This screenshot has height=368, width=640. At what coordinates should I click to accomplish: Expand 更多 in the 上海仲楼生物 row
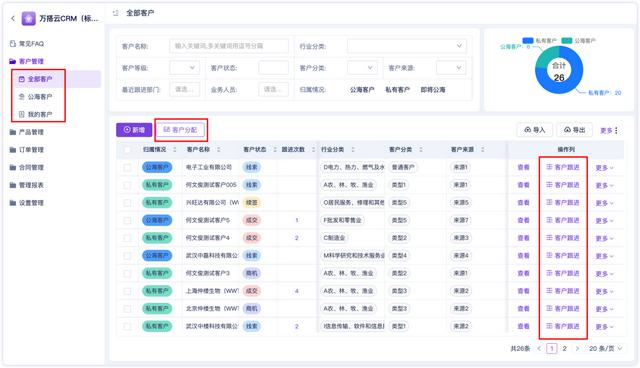point(604,291)
